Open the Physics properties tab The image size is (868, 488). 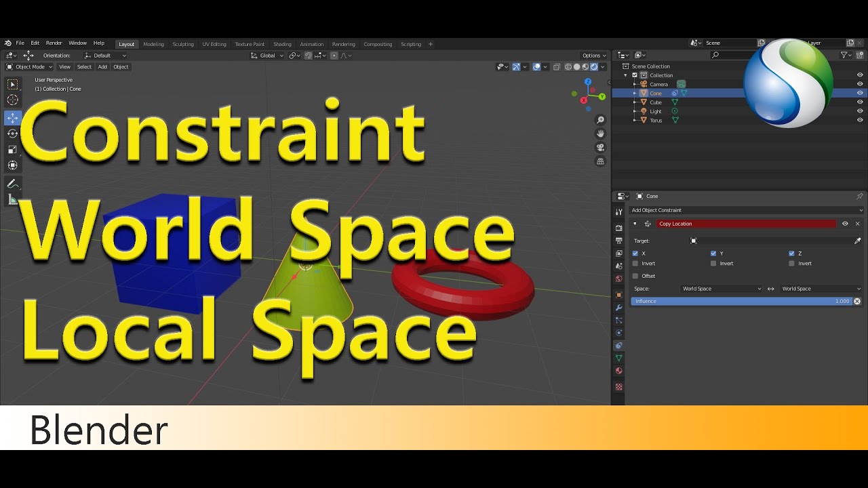(618, 333)
